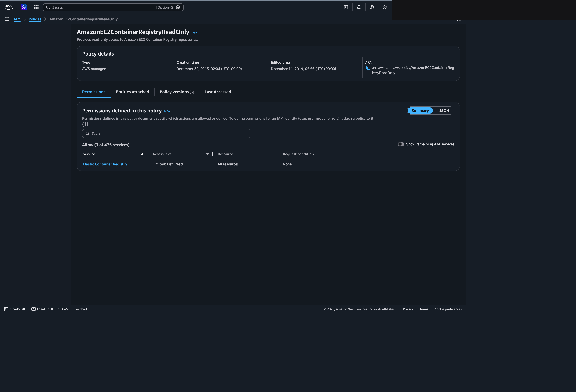This screenshot has height=392, width=576.
Task: Toggle the side navigation hamburger menu
Action: (x=7, y=19)
